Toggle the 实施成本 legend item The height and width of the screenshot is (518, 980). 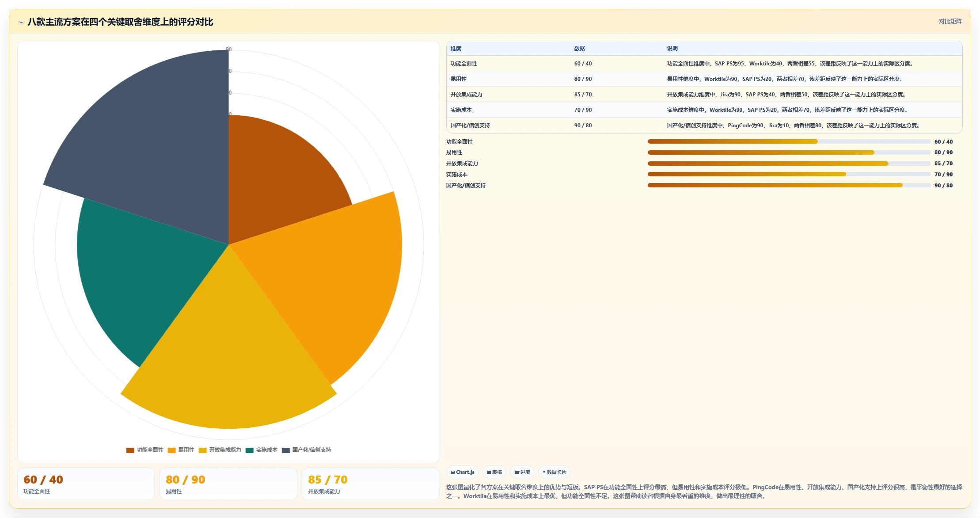tap(261, 450)
